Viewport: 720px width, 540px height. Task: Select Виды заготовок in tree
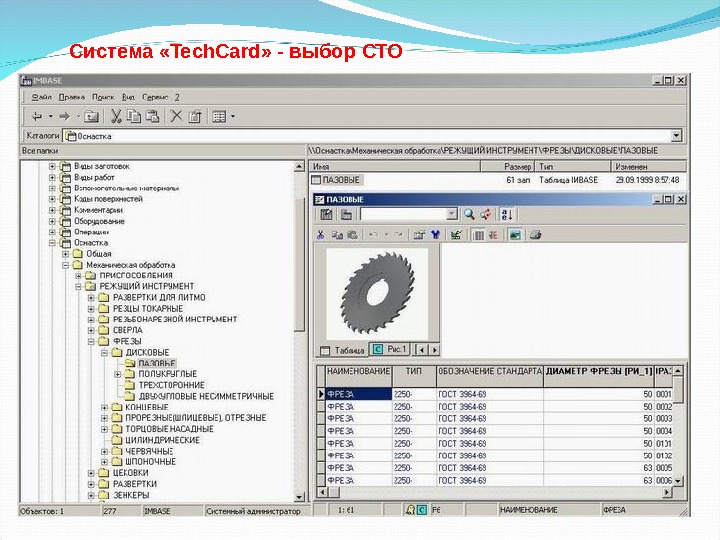tap(102, 166)
